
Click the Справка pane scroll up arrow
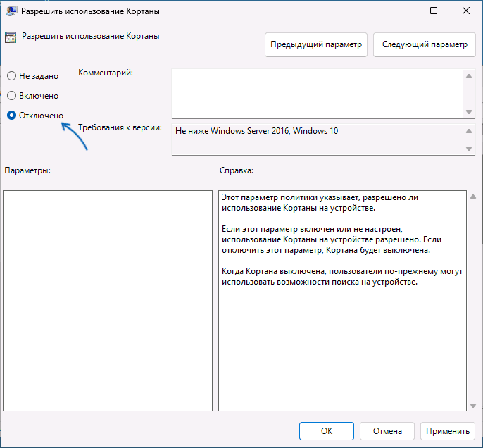pyautogui.click(x=473, y=197)
